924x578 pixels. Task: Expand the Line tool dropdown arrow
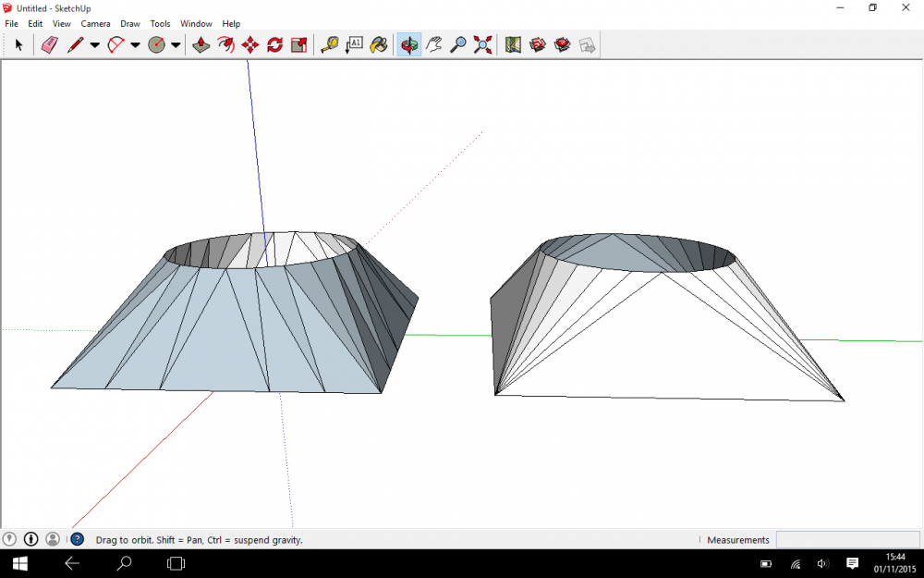click(x=95, y=44)
